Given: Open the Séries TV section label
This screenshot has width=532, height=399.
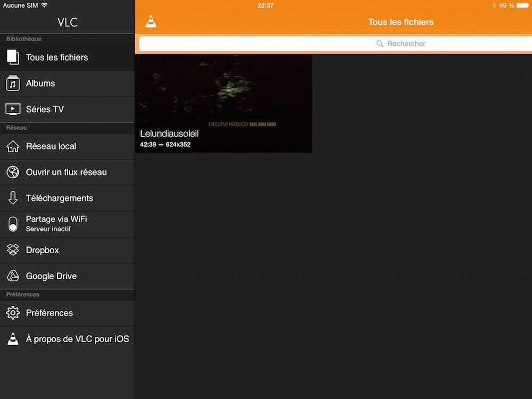Looking at the screenshot, I should [x=45, y=109].
